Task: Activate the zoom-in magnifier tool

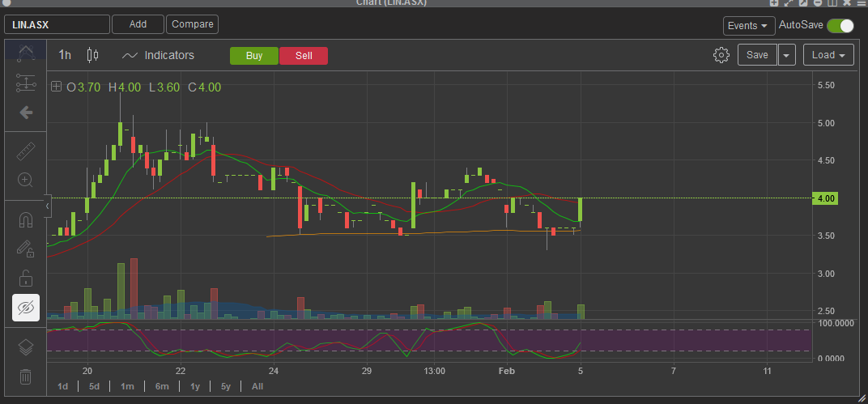Action: tap(25, 180)
